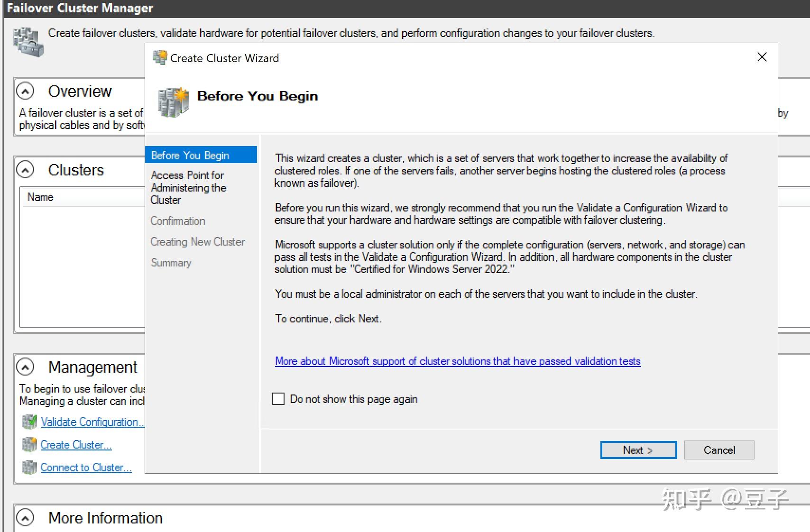Click the Create Cluster server icon
This screenshot has height=532, width=810.
click(x=29, y=444)
